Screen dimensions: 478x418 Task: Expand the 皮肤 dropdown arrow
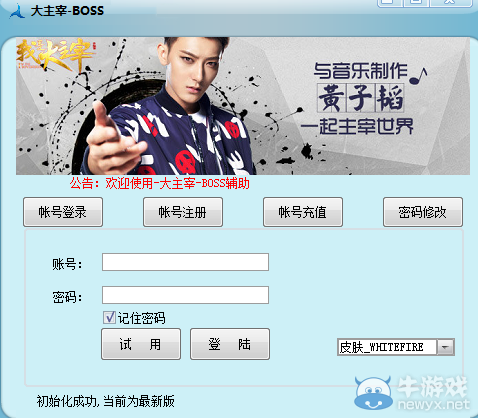point(445,347)
